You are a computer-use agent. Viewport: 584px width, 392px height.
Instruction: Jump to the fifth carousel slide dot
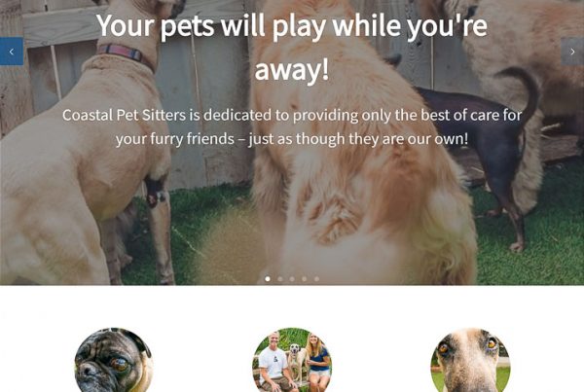[316, 279]
